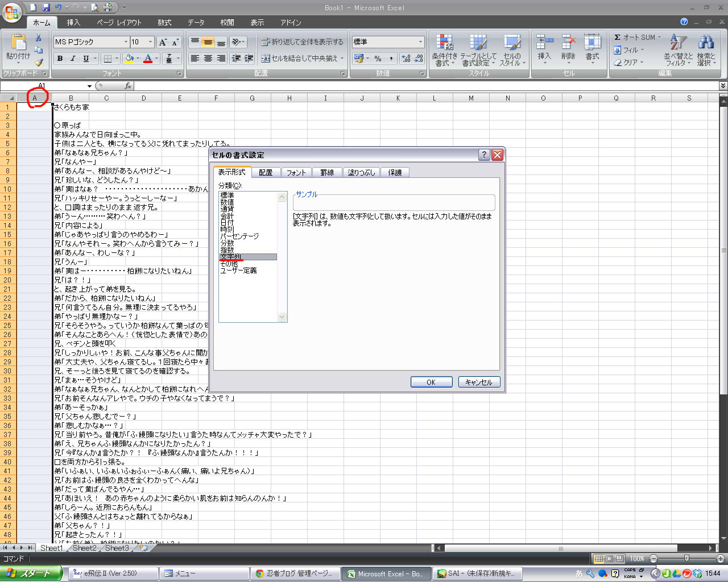Toggle top vertical alignment

(195, 42)
